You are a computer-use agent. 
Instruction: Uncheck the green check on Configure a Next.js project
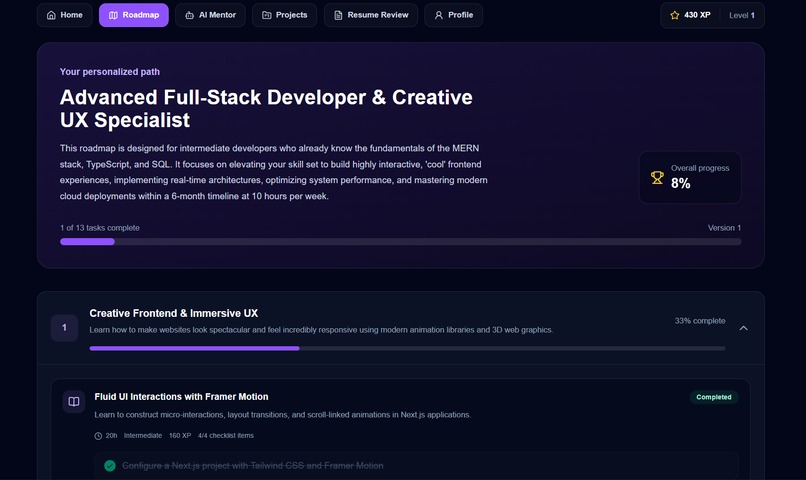pyautogui.click(x=110, y=466)
